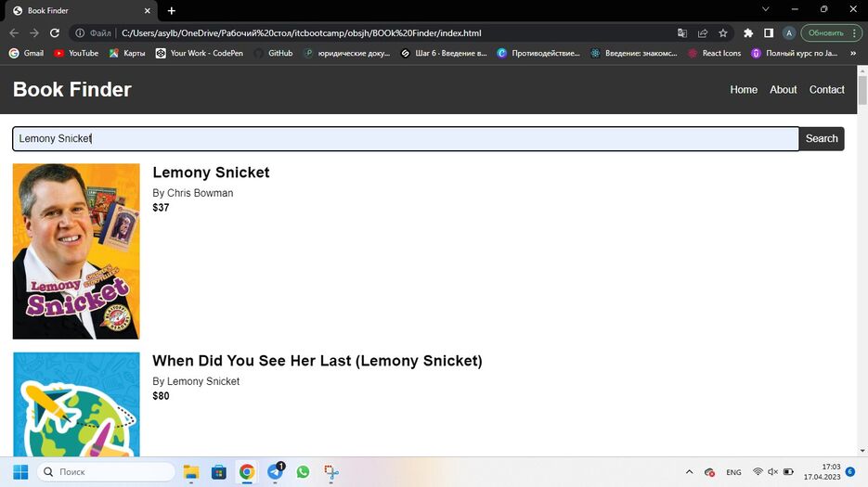Image resolution: width=868 pixels, height=487 pixels.
Task: Open the Your Work - CodePen bookmark
Action: click(x=200, y=53)
